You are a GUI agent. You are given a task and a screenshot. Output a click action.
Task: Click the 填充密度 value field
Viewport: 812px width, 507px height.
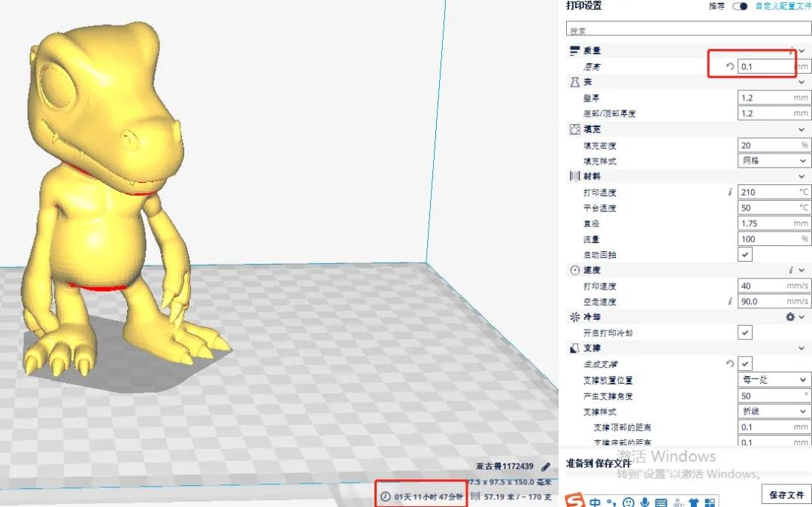click(x=767, y=145)
